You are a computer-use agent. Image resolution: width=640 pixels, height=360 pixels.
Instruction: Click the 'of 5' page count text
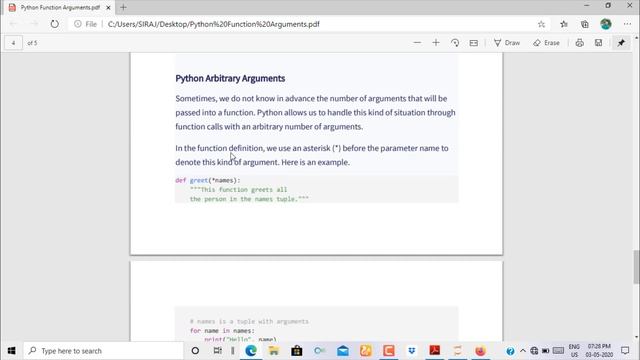[32, 43]
